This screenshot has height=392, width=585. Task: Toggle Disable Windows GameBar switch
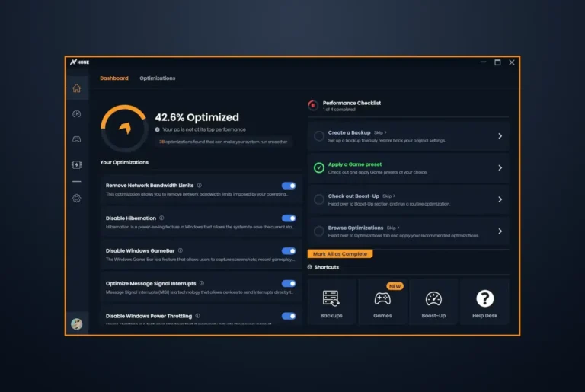click(x=289, y=251)
